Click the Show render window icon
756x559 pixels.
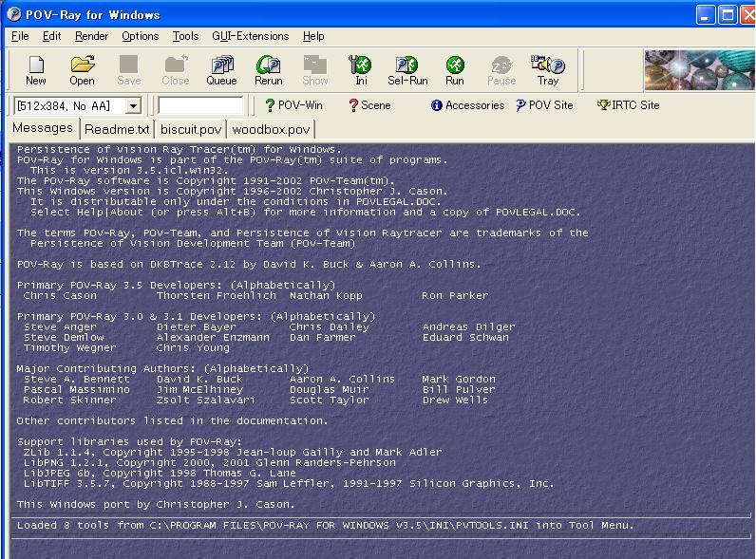coord(314,70)
